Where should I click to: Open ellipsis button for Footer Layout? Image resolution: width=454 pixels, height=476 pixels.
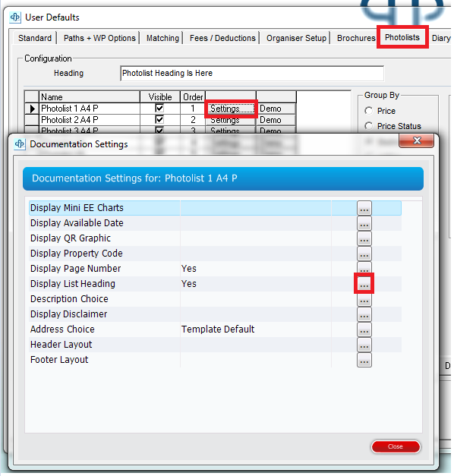pyautogui.click(x=364, y=360)
